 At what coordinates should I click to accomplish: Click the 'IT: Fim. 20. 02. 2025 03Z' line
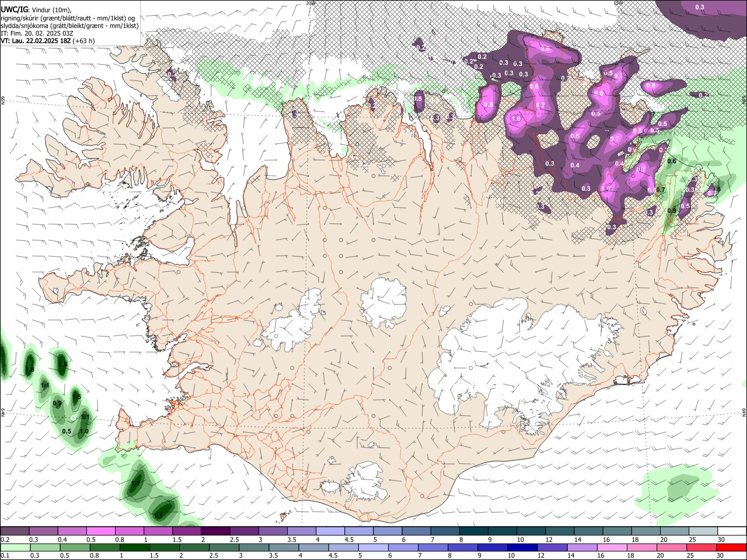pyautogui.click(x=37, y=33)
